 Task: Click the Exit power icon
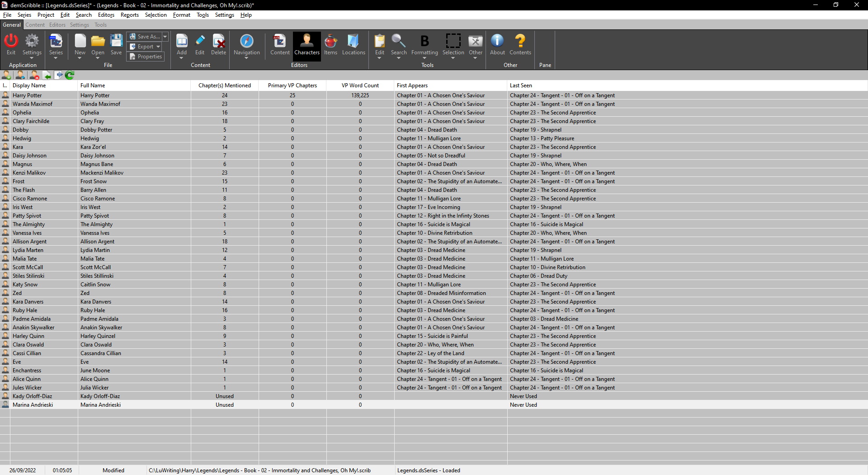(11, 41)
